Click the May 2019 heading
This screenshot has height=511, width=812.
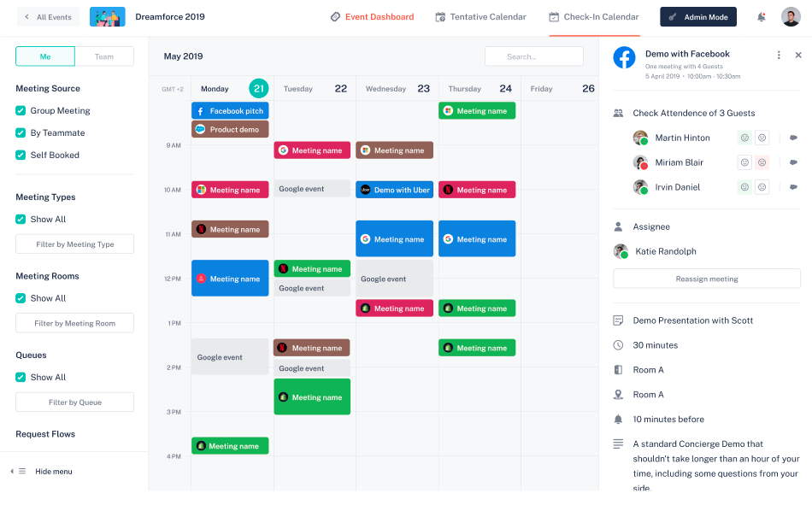(x=183, y=56)
